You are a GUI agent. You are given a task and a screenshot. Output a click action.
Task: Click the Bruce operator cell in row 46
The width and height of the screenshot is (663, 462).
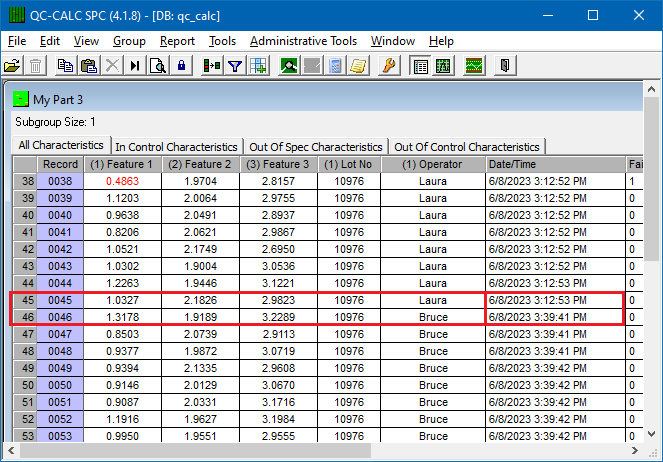[x=433, y=317]
